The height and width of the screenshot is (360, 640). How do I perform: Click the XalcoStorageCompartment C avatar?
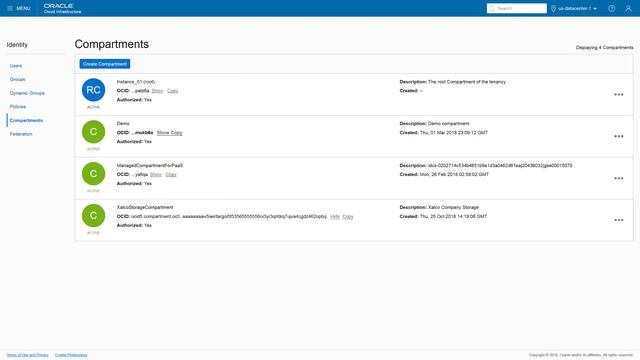93,216
